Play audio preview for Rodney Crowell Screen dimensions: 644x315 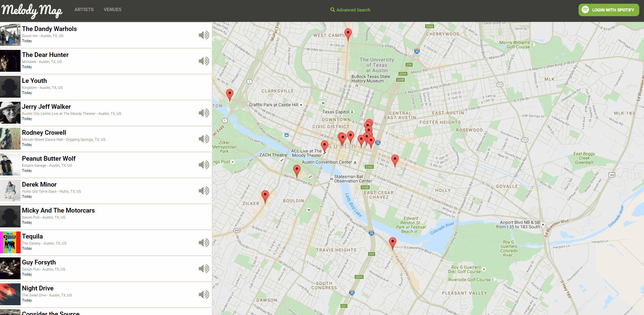click(x=204, y=139)
